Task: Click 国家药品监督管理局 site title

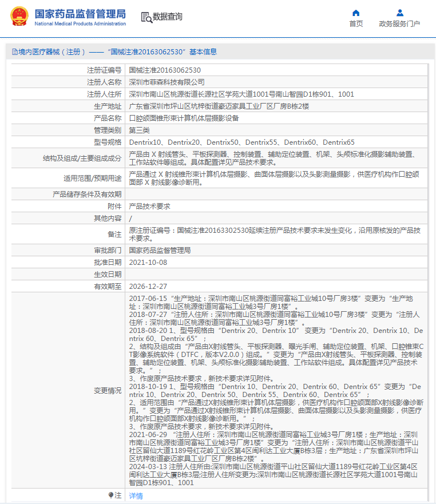Action: pos(80,14)
